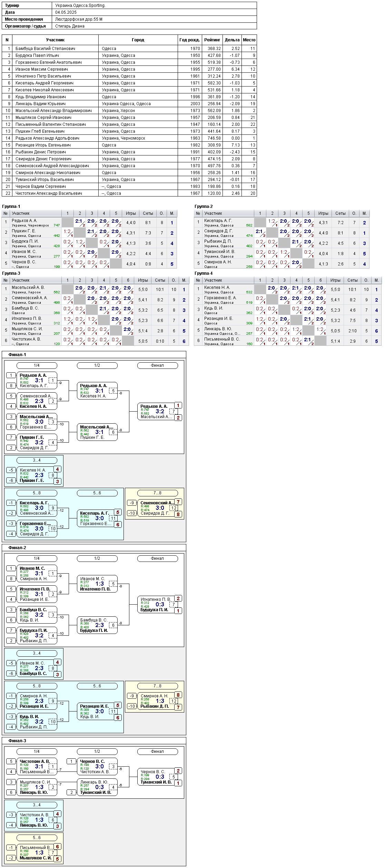Click rating value '582.30'
This screenshot has height=868, width=385.
pos(214,83)
